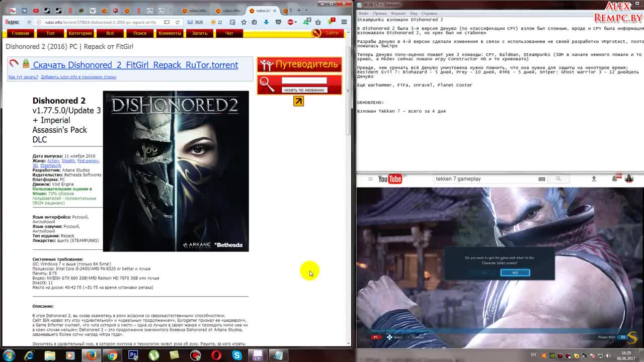The height and width of the screenshot is (362, 644).
Task: Open the 'Как тут качать?' help link
Action: tap(23, 77)
